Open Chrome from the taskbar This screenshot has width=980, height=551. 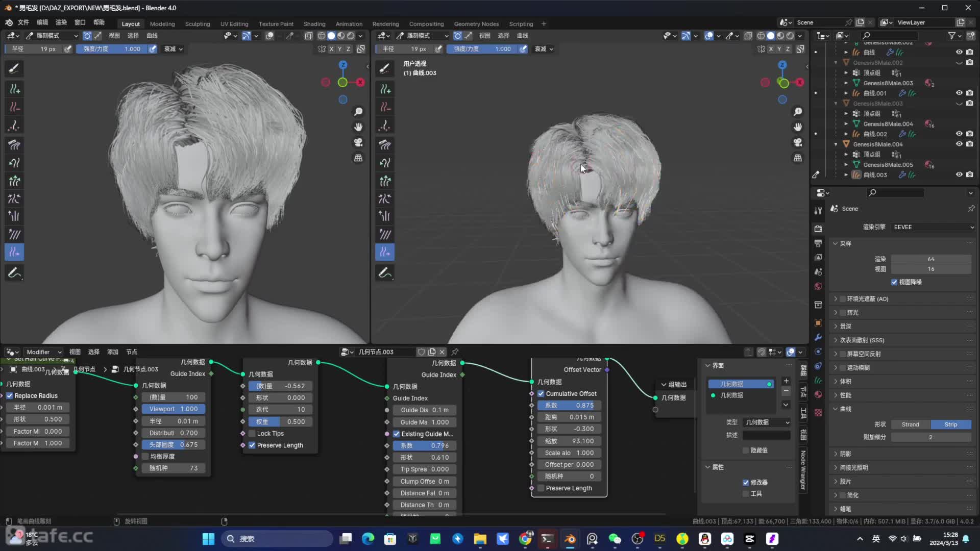click(525, 539)
